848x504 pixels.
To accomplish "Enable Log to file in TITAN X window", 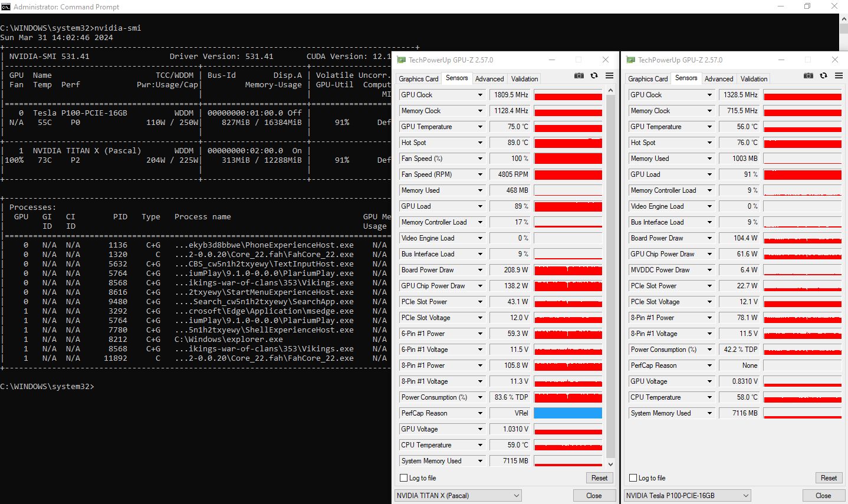I will tap(404, 478).
